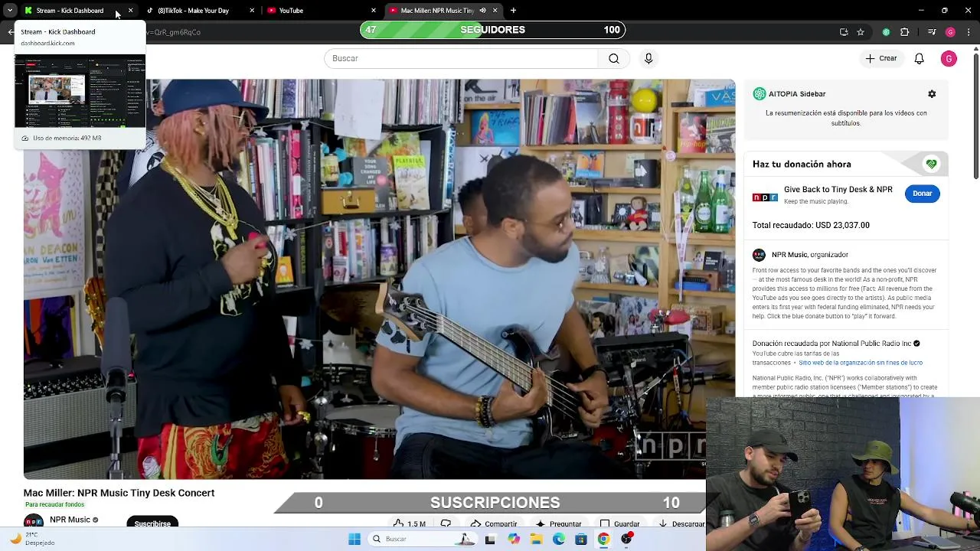Click the blue Donar button
980x551 pixels.
coord(922,194)
